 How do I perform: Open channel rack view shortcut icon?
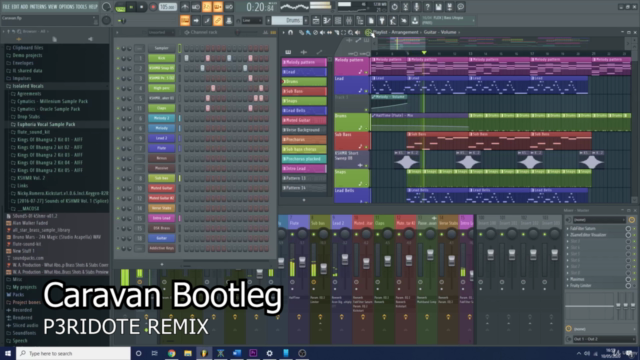pyautogui.click(x=338, y=20)
